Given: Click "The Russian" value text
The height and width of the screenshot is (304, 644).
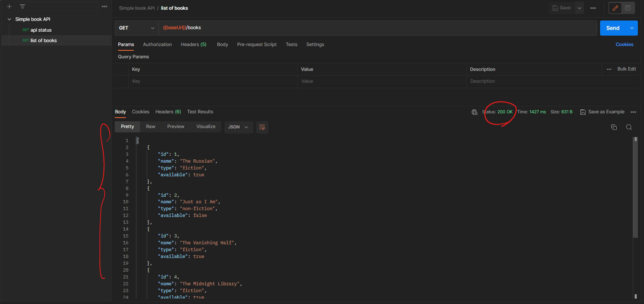Looking at the screenshot, I should coord(197,161).
